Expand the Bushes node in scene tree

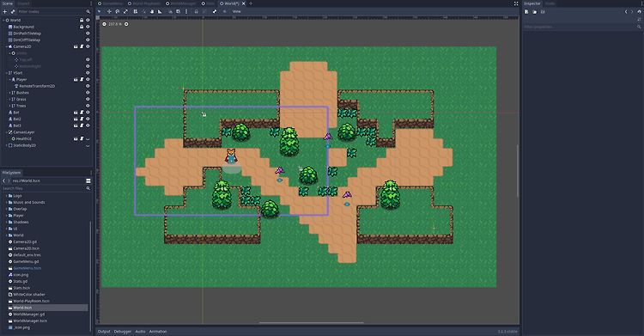[x=9, y=93]
